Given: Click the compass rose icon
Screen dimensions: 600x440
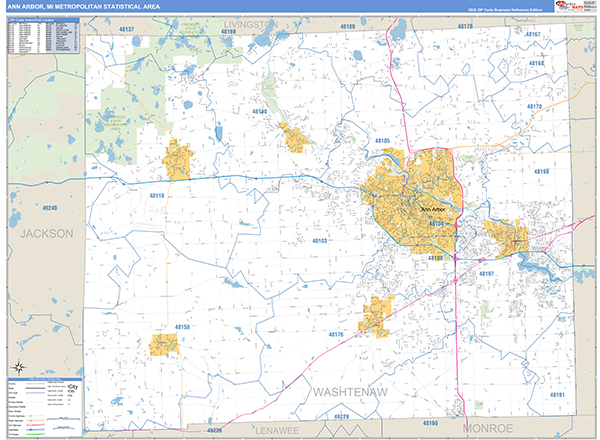Looking at the screenshot, I should [16, 369].
